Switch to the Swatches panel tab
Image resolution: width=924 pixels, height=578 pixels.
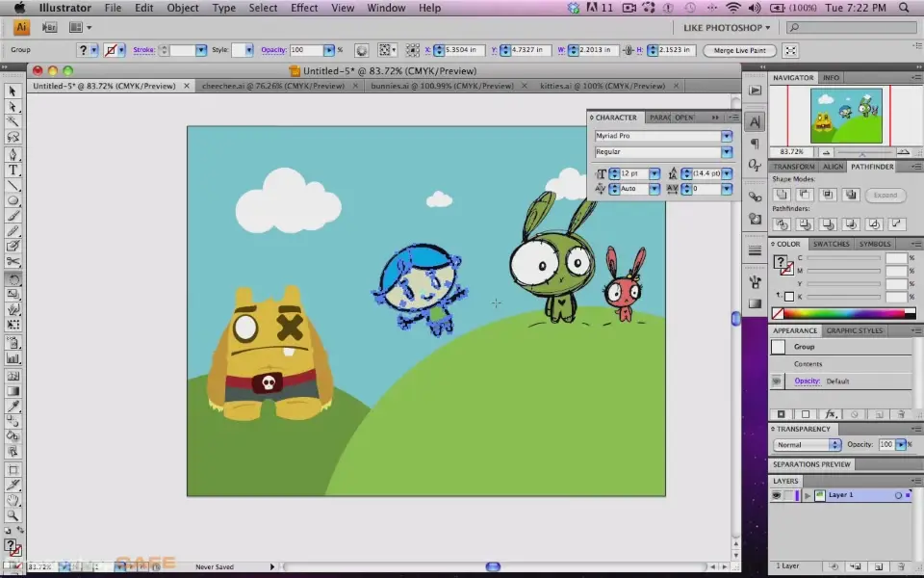pos(831,244)
